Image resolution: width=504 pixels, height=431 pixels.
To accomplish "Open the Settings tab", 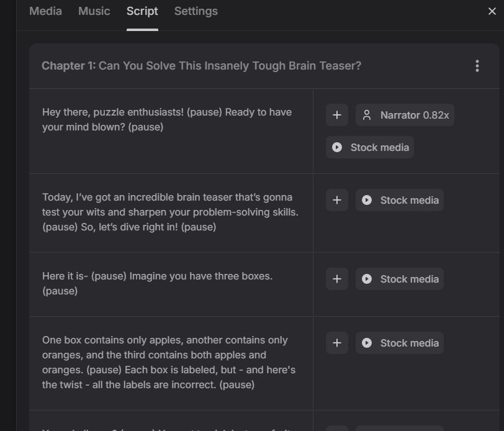I will 196,11.
